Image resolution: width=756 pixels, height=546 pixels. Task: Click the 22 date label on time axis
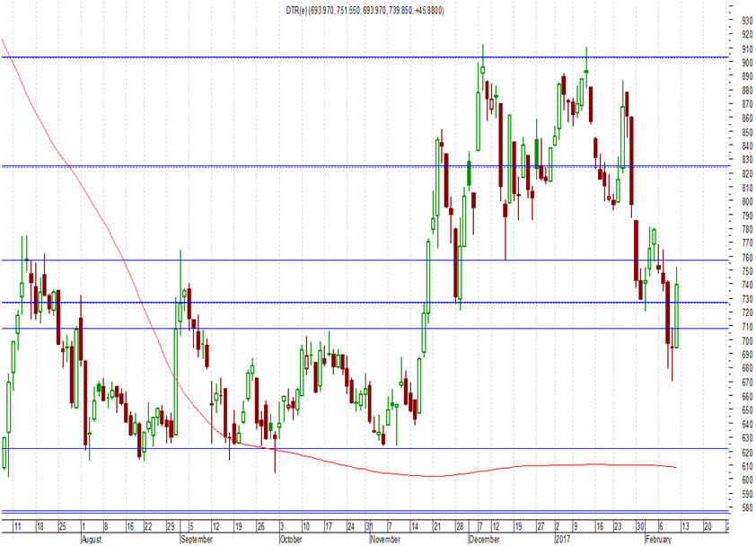(x=148, y=526)
